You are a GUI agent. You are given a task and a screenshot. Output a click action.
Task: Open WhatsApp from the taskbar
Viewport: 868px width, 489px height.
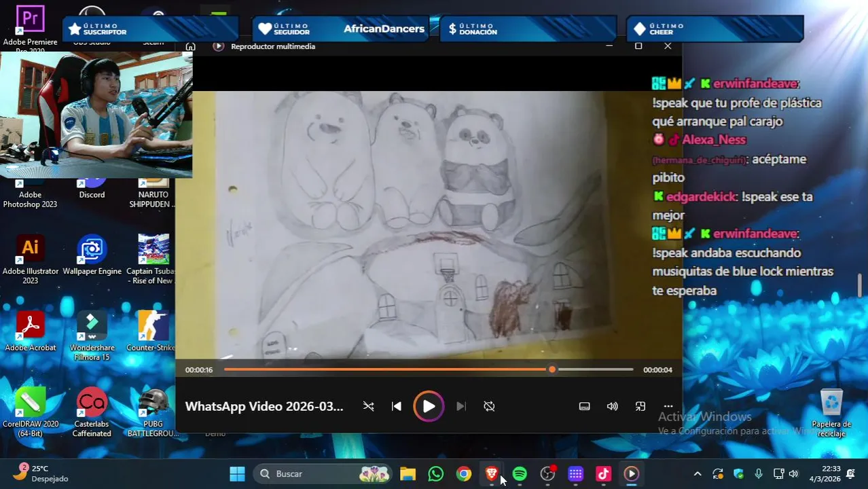click(435, 473)
